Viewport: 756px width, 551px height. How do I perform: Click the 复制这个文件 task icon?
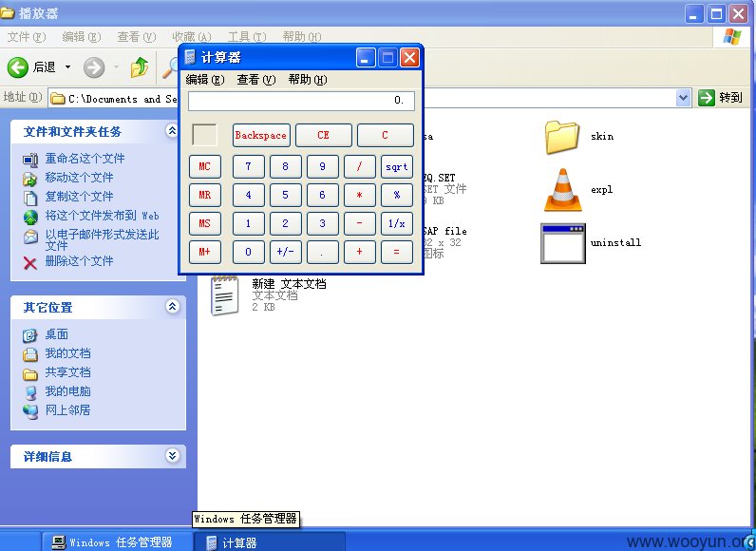pos(30,198)
